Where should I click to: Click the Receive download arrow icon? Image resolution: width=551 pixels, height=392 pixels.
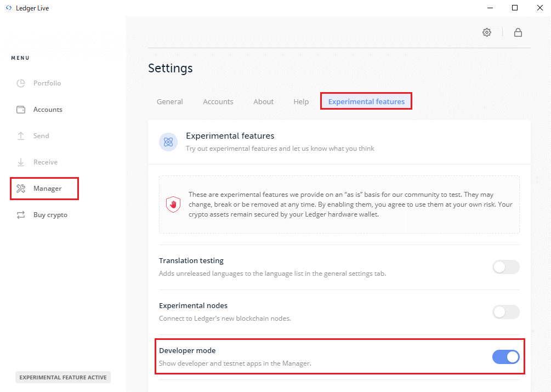(21, 162)
